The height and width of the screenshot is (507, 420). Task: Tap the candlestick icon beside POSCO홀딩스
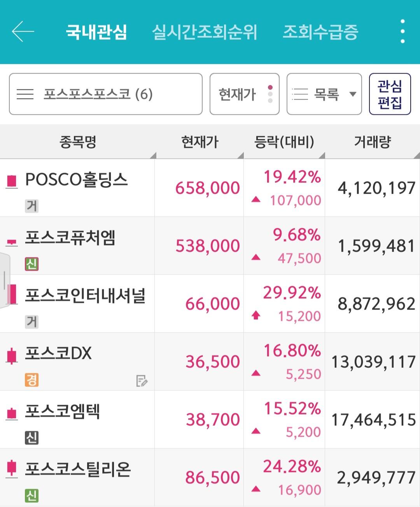point(12,181)
